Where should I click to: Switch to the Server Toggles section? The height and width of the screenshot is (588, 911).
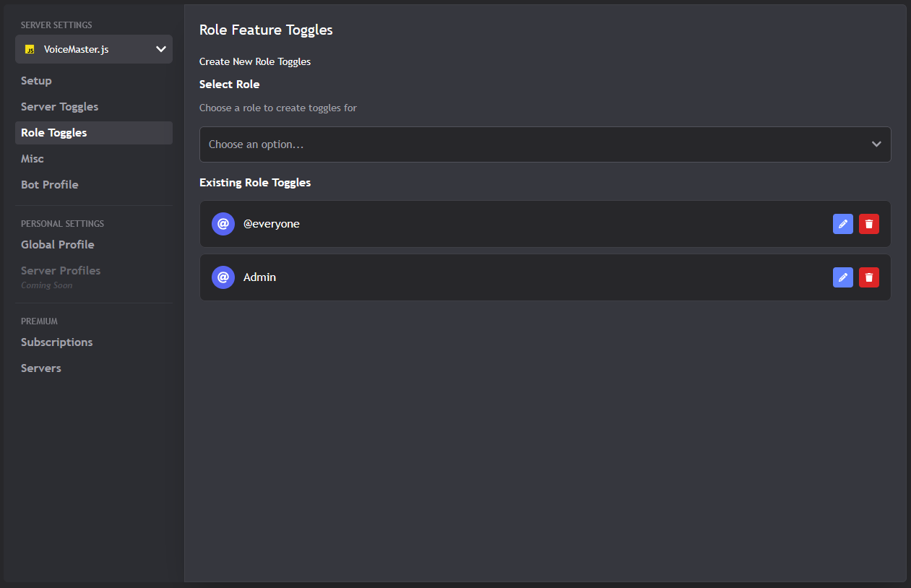[x=59, y=106]
